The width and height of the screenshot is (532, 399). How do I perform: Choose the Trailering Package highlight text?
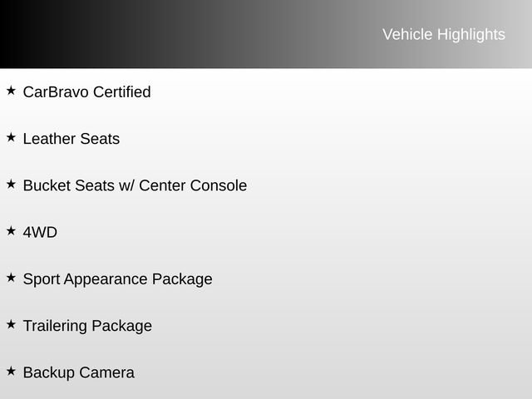point(87,326)
